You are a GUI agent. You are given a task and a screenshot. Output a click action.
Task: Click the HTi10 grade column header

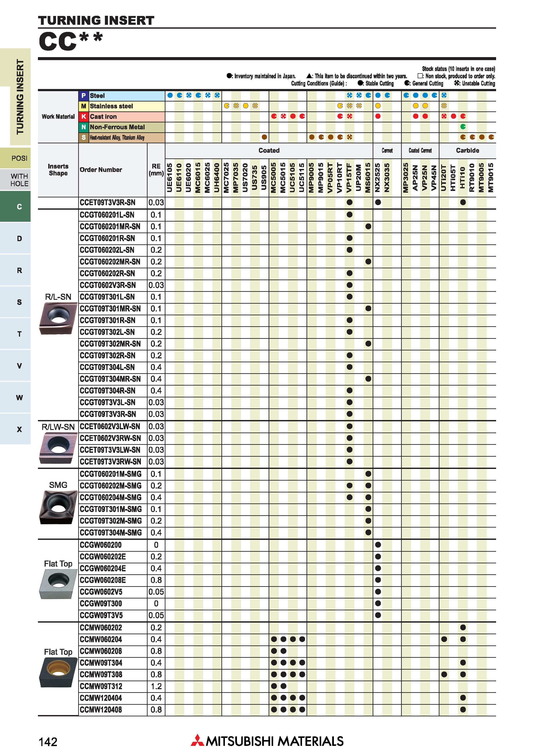pos(463,178)
